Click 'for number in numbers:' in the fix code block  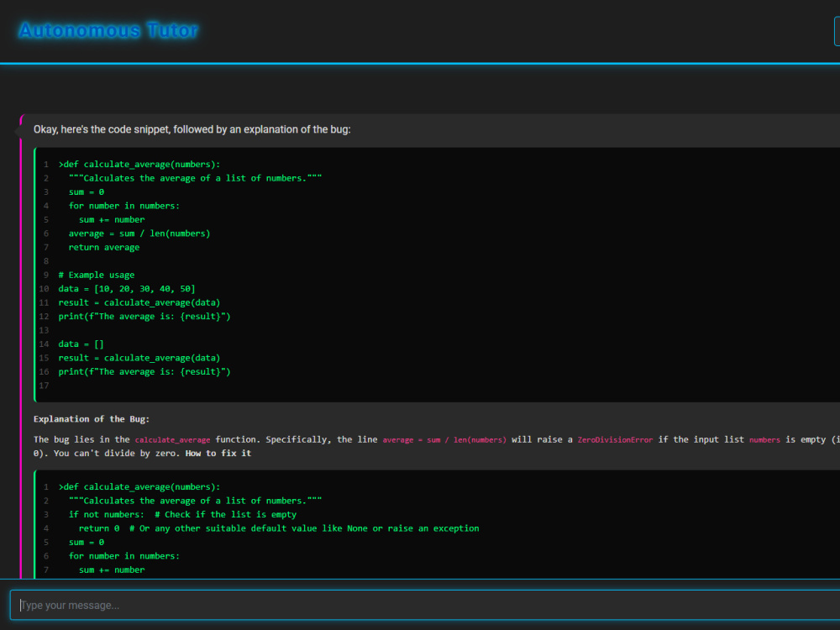[123, 556]
